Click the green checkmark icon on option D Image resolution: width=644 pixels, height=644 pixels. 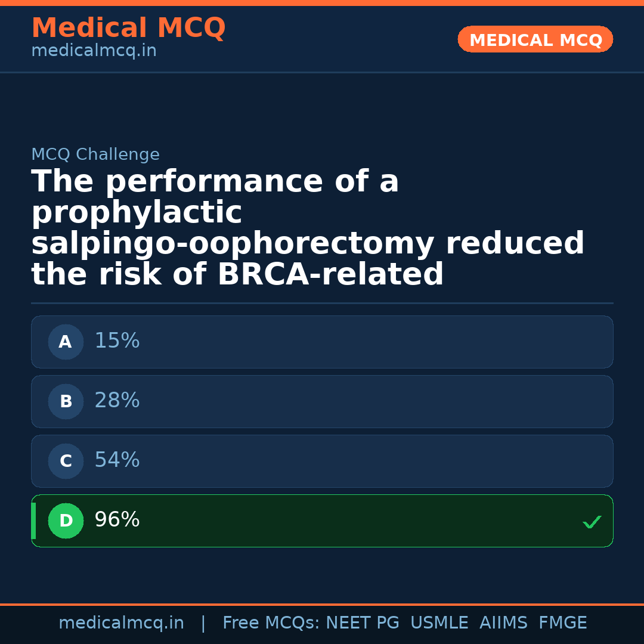click(592, 522)
